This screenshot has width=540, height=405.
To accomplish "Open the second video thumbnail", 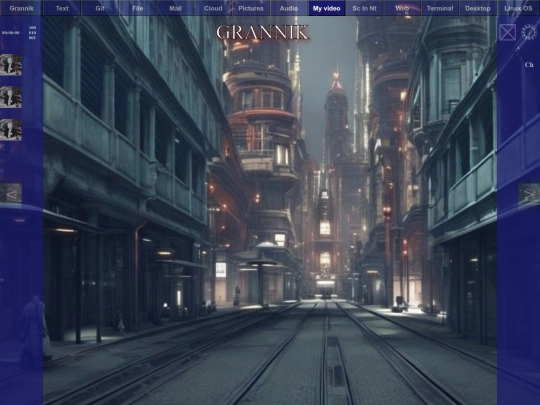I will coord(11,97).
